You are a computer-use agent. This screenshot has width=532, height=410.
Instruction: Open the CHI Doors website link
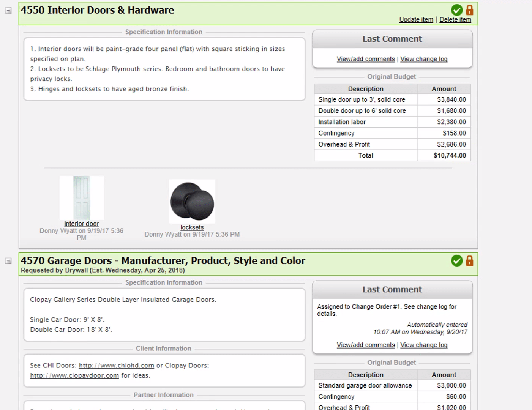click(116, 365)
